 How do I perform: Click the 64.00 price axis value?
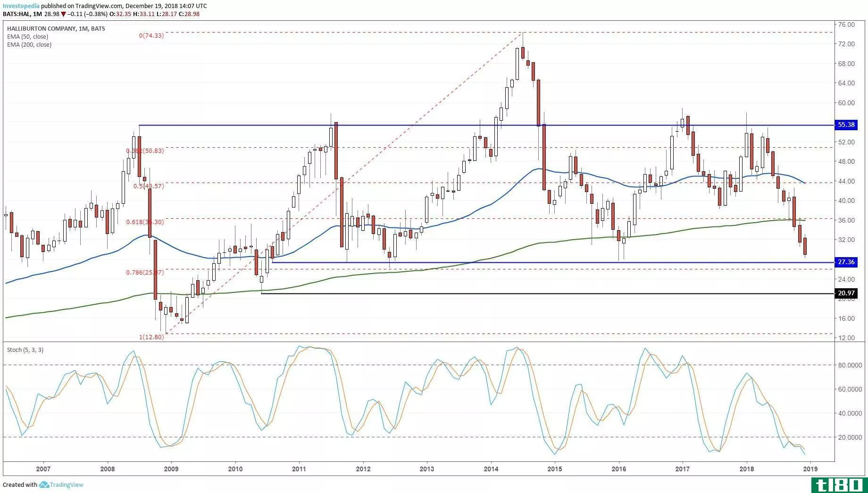pyautogui.click(x=847, y=83)
